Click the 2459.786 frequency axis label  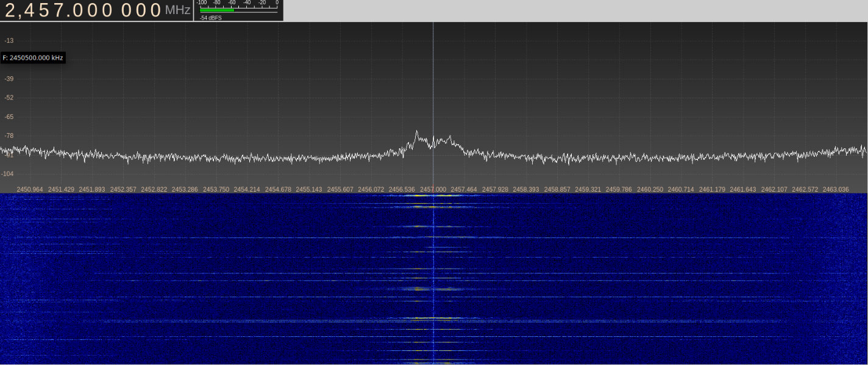[x=619, y=189]
